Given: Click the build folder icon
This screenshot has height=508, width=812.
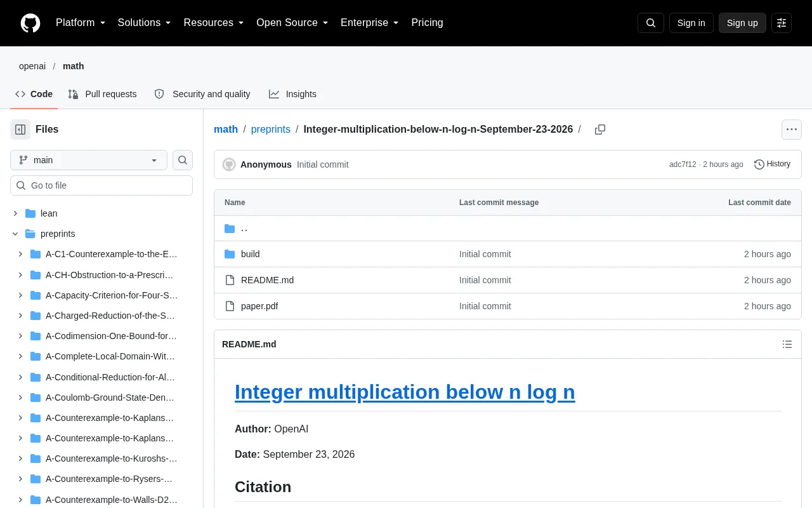Looking at the screenshot, I should pyautogui.click(x=230, y=254).
